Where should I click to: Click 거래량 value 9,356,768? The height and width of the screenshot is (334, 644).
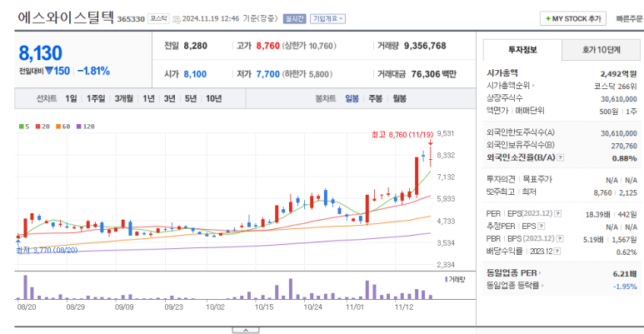point(425,46)
